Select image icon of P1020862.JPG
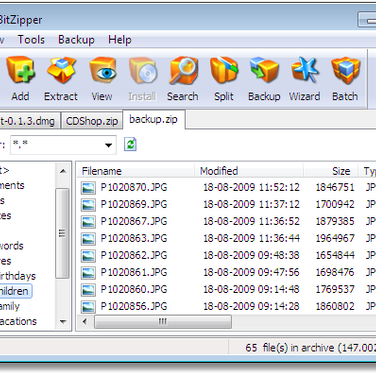376x376 pixels. pyautogui.click(x=88, y=256)
